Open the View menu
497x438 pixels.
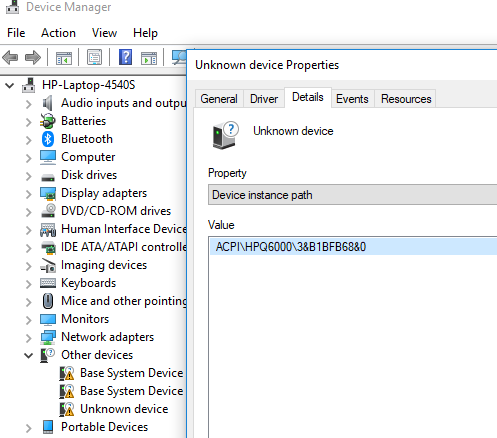104,33
